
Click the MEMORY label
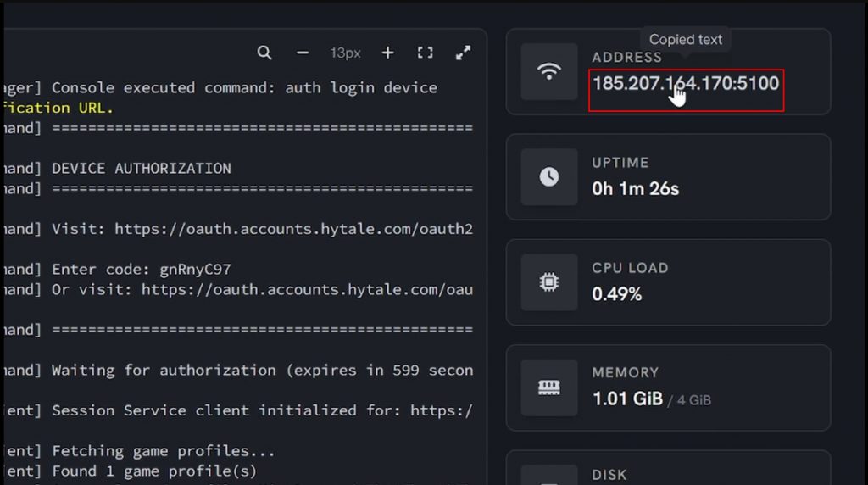626,372
